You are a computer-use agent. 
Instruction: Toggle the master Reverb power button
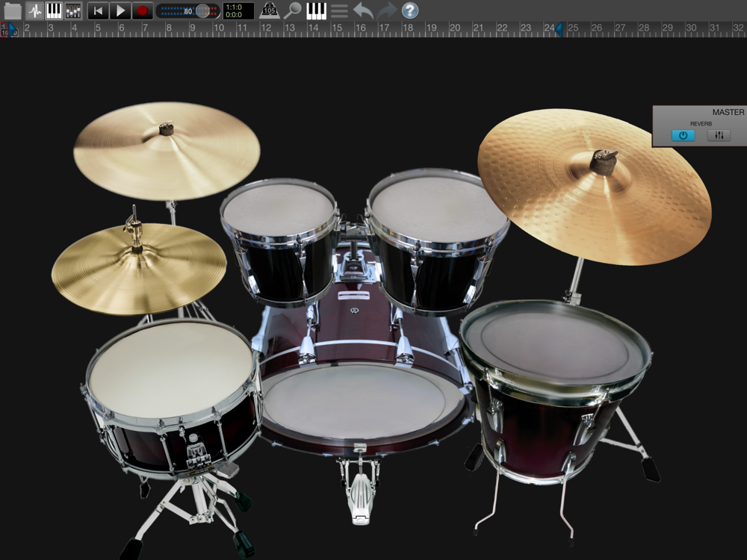tap(682, 135)
